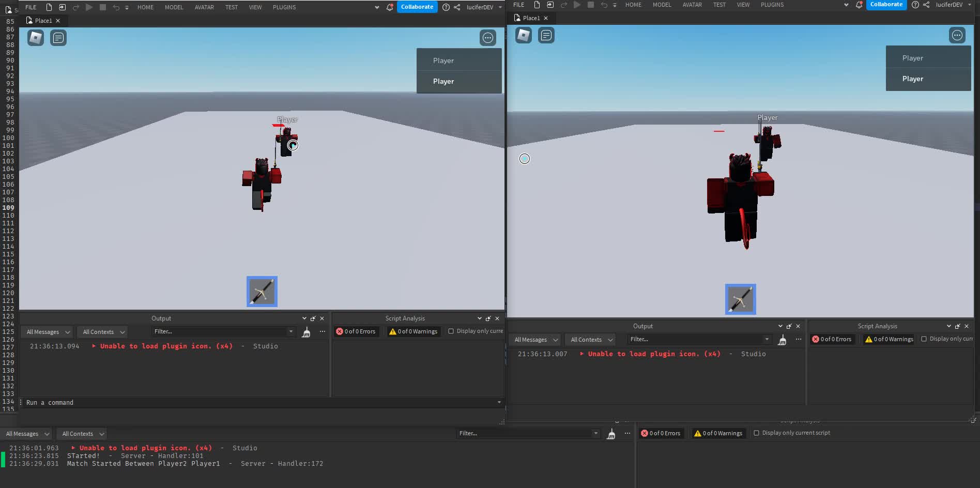Screen dimensions: 980x488
Task: Open the help icon in right window toolbar
Action: [x=915, y=5]
